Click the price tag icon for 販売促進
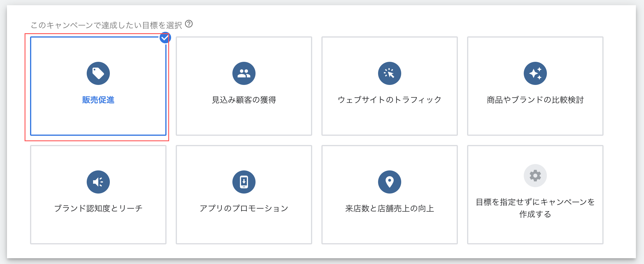Image resolution: width=644 pixels, height=264 pixels. tap(98, 73)
